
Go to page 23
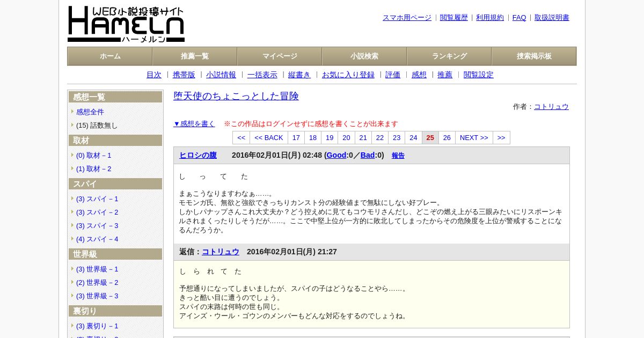pyautogui.click(x=397, y=138)
